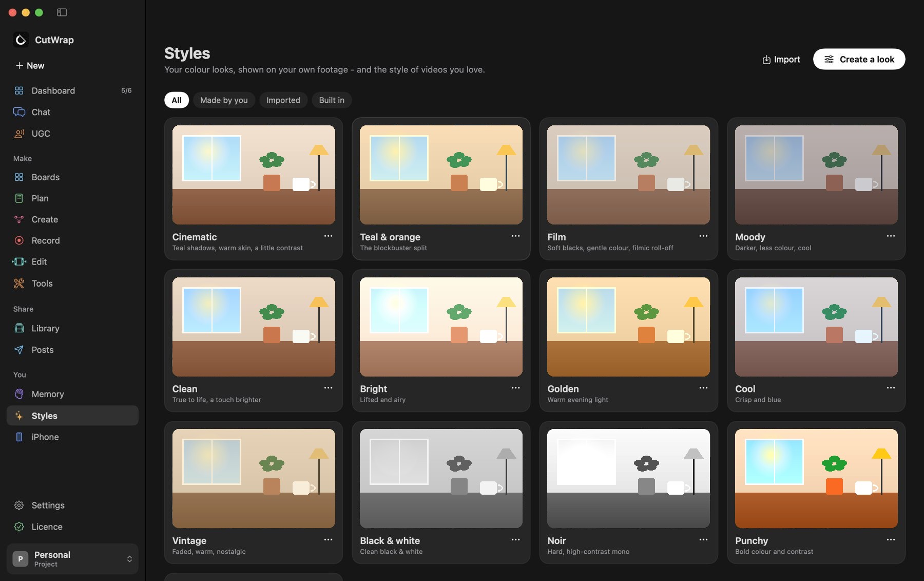Select the Clean style thumbnail
The image size is (924, 581).
click(x=254, y=327)
